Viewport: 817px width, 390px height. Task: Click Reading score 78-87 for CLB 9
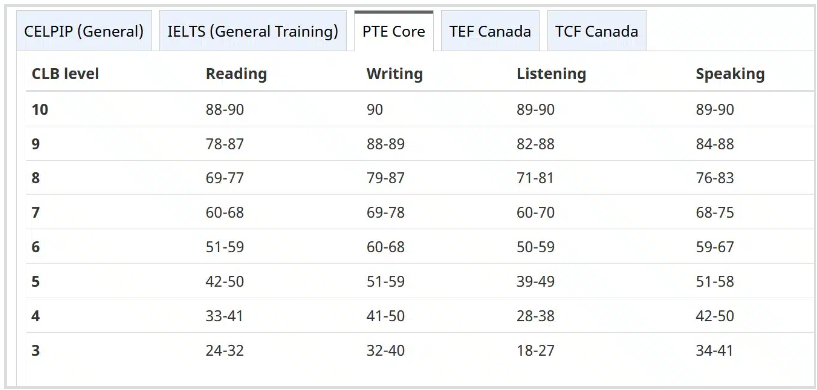point(225,144)
